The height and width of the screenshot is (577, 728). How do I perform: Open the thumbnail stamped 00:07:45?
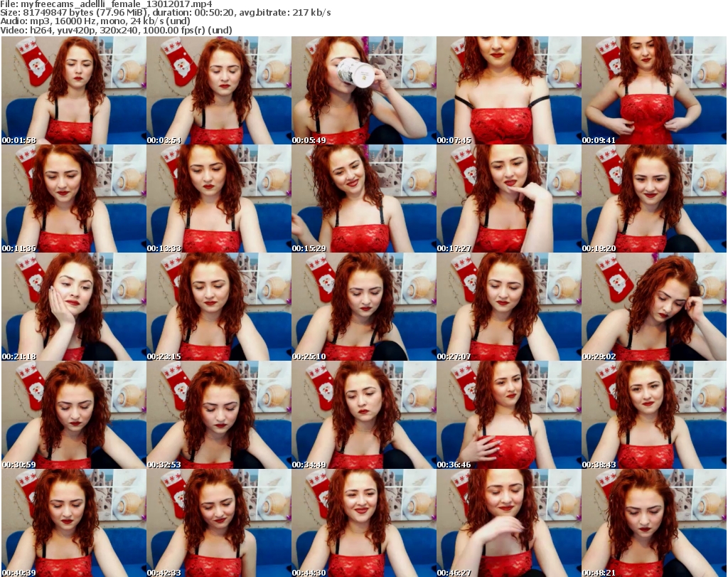(509, 90)
